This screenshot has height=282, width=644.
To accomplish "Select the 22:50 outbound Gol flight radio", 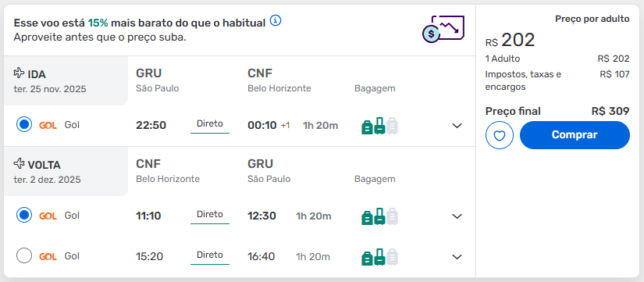I will (24, 124).
